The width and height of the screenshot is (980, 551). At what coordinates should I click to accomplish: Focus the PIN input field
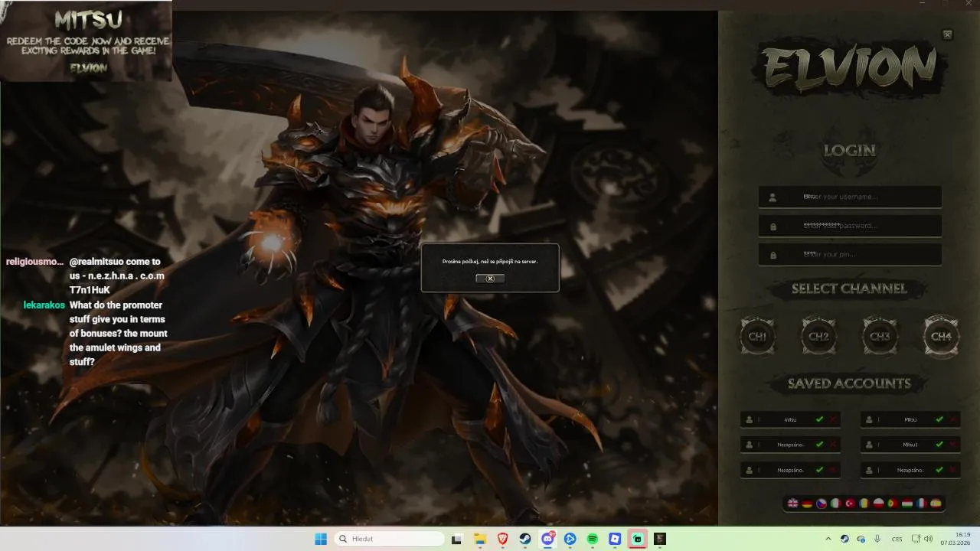850,255
